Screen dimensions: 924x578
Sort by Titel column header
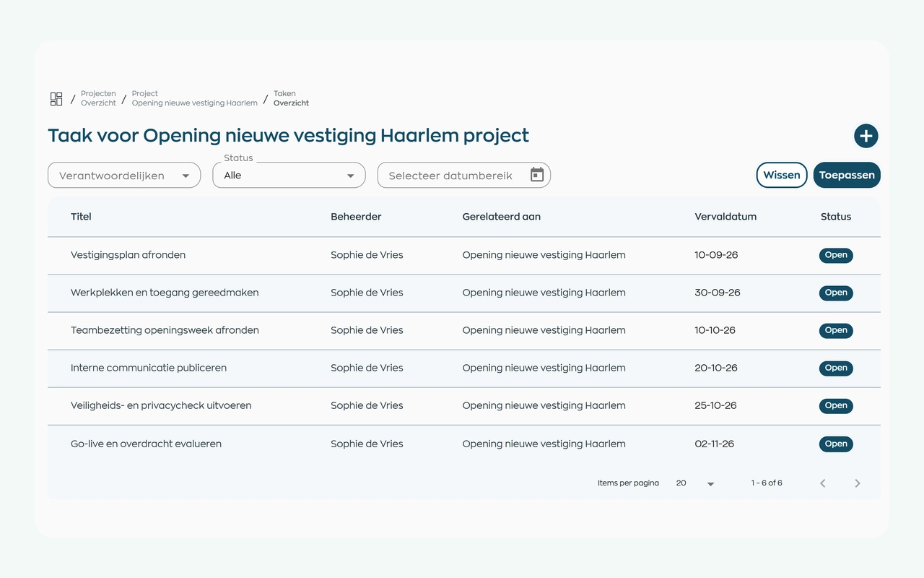(81, 217)
